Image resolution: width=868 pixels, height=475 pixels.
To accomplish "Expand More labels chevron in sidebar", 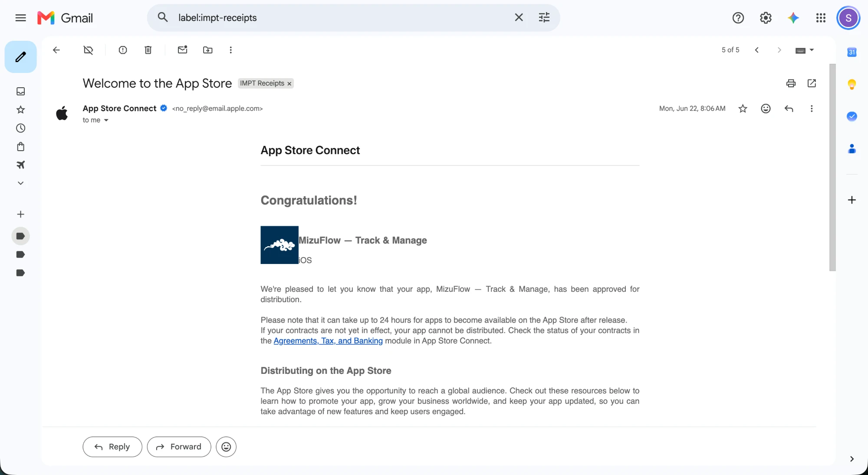I will [20, 183].
